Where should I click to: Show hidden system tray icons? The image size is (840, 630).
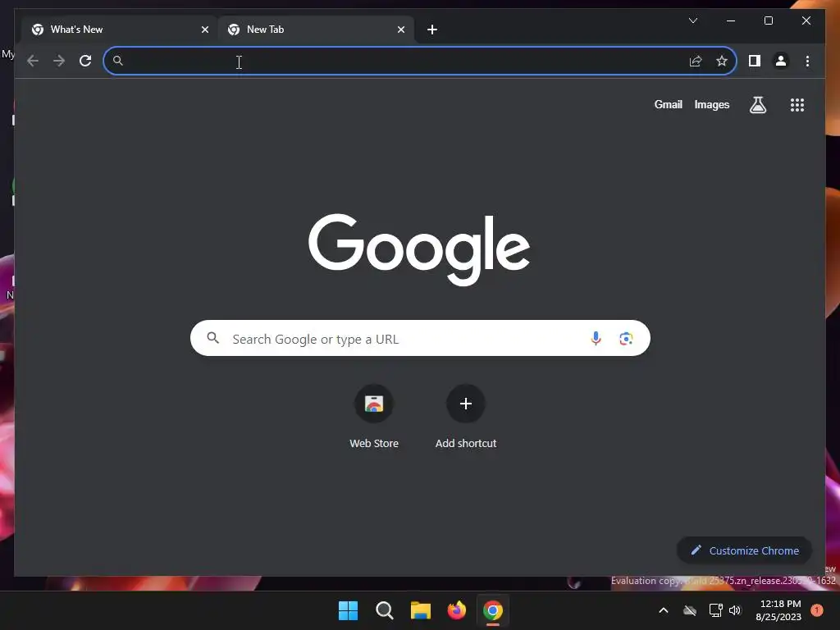[x=663, y=610]
